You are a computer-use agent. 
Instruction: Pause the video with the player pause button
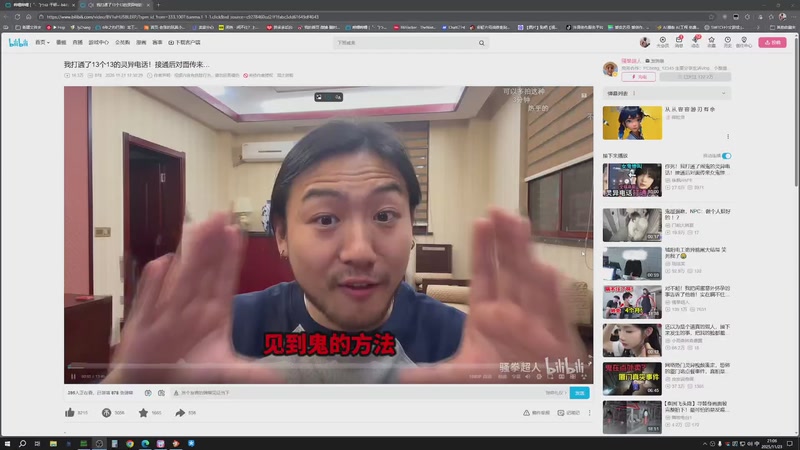(x=73, y=377)
